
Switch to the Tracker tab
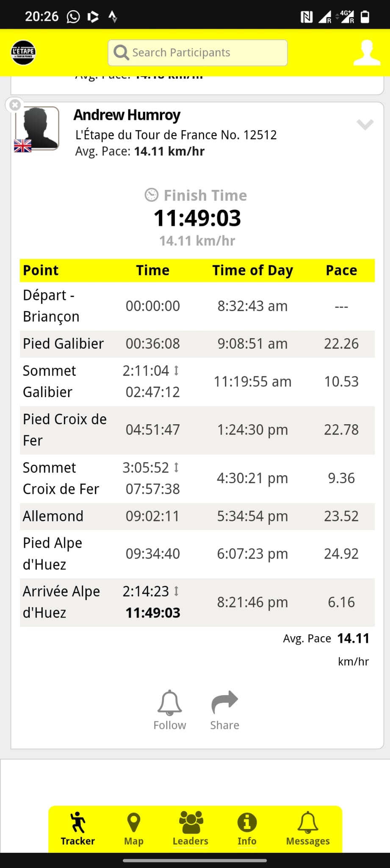click(x=77, y=829)
